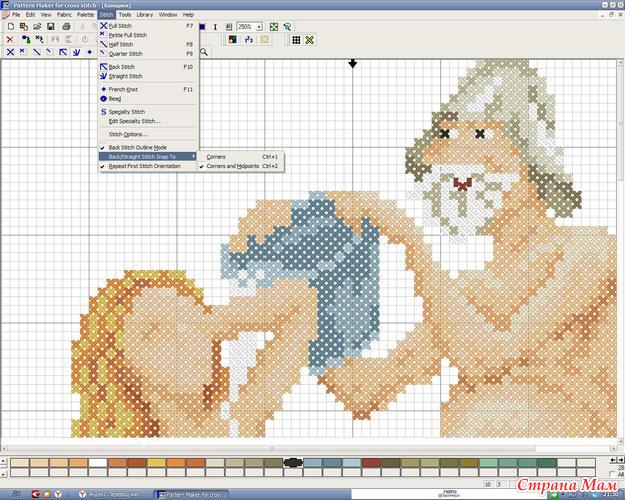Pick the first blue palette swatch
The image size is (625, 500).
point(312,463)
